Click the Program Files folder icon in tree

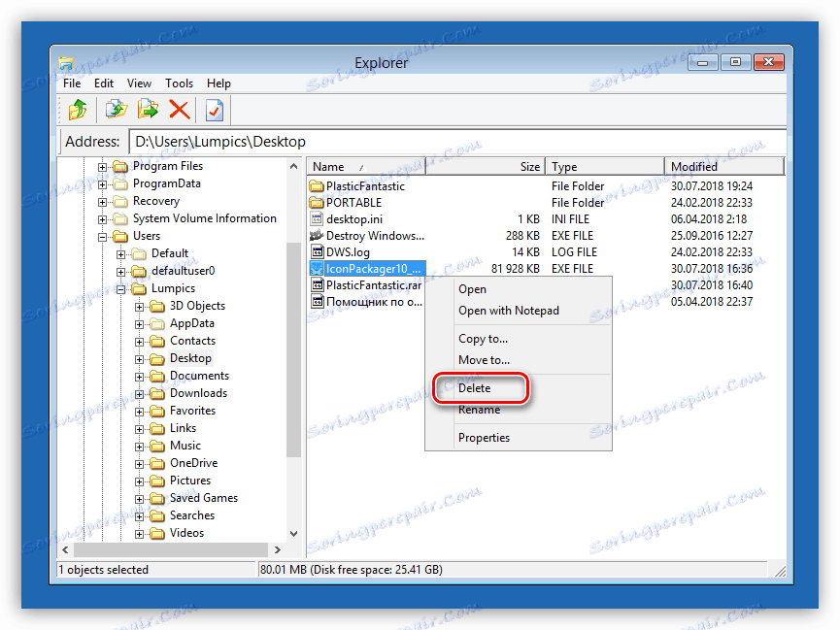(x=120, y=167)
